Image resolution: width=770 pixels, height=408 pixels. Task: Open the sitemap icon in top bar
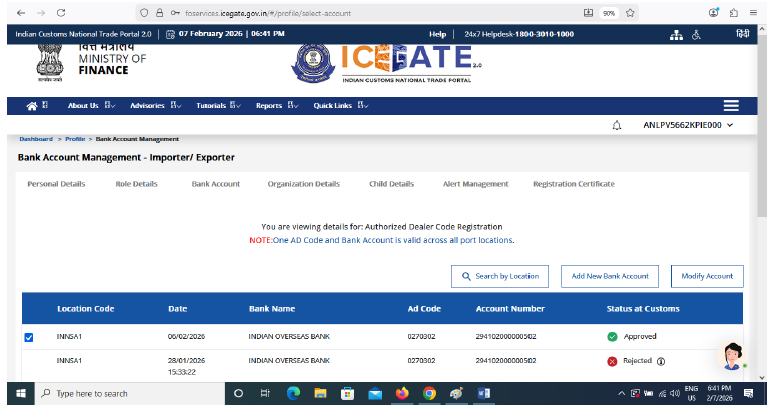pos(676,35)
